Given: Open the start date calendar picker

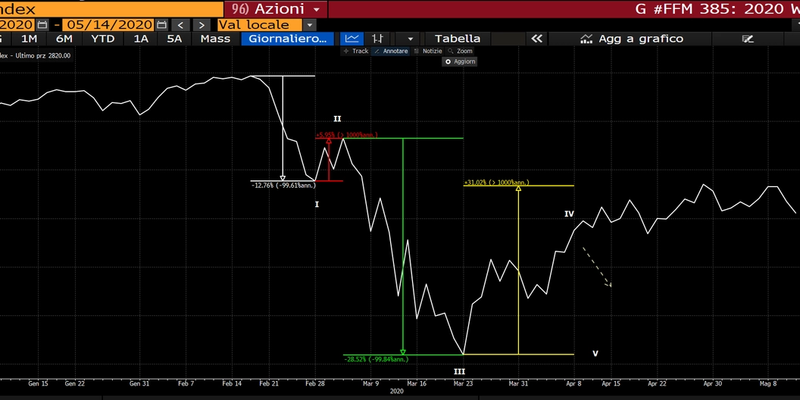Looking at the screenshot, I should 43,25.
